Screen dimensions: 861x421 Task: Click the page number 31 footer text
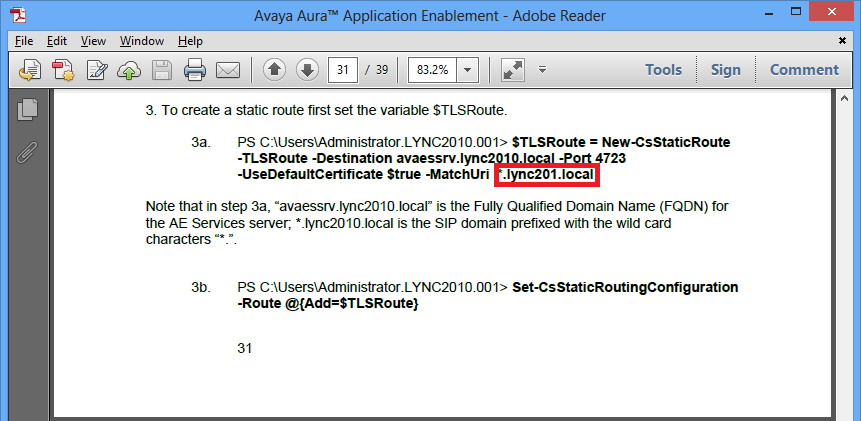pos(244,347)
